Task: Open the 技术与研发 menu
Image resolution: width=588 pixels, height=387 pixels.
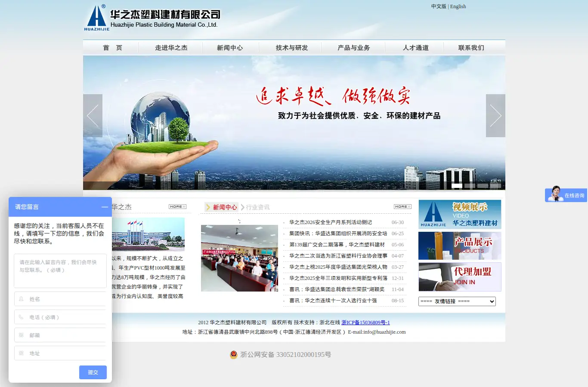Action: pos(292,48)
